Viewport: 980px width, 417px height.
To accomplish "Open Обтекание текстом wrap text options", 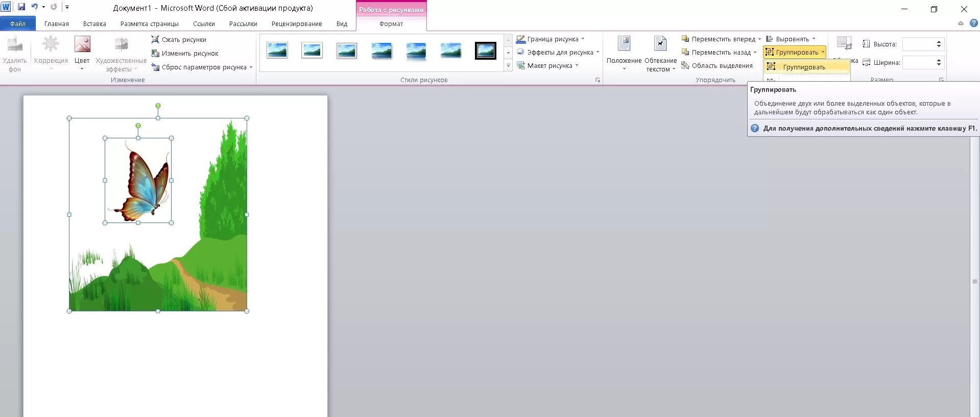I will (660, 53).
